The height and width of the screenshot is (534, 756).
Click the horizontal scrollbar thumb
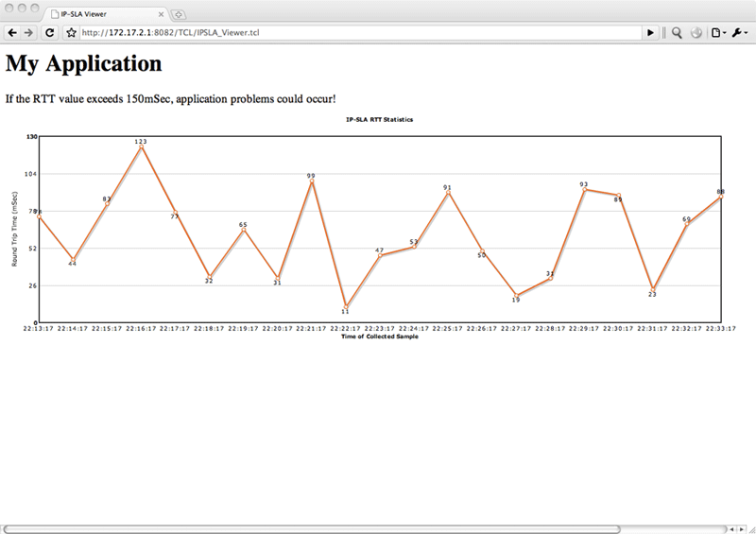(312, 529)
